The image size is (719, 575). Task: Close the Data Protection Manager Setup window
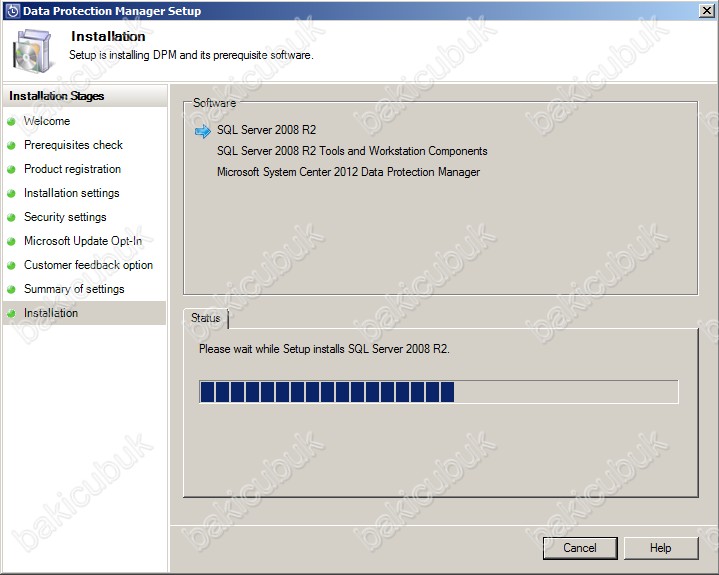pyautogui.click(x=706, y=11)
